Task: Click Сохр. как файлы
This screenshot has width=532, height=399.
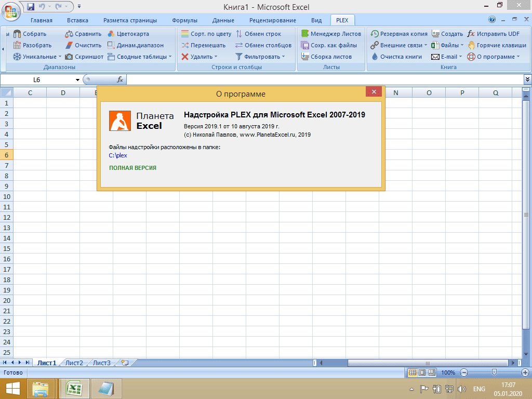Action: [329, 45]
